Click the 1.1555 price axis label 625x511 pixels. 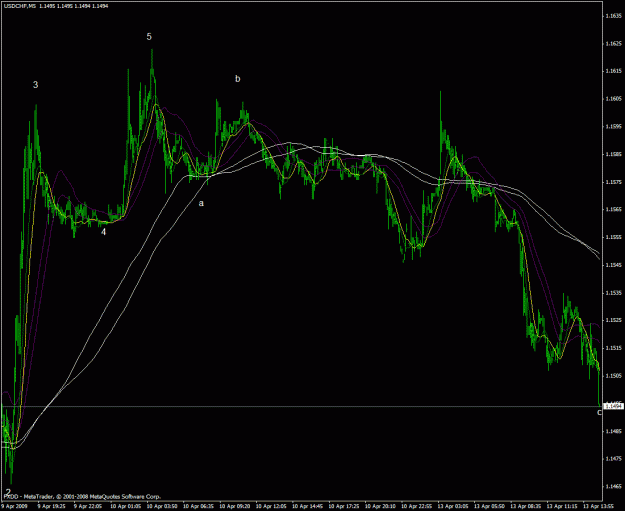(613, 238)
